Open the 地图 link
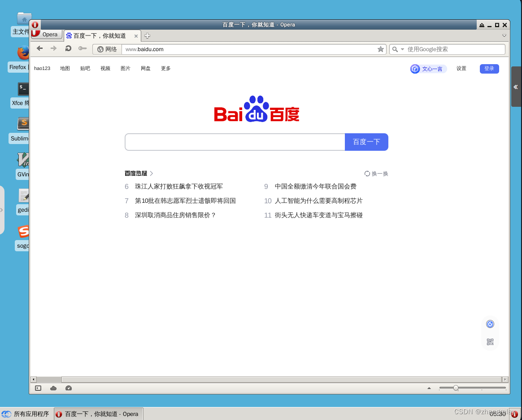Viewport: 522px width, 420px height. (65, 68)
